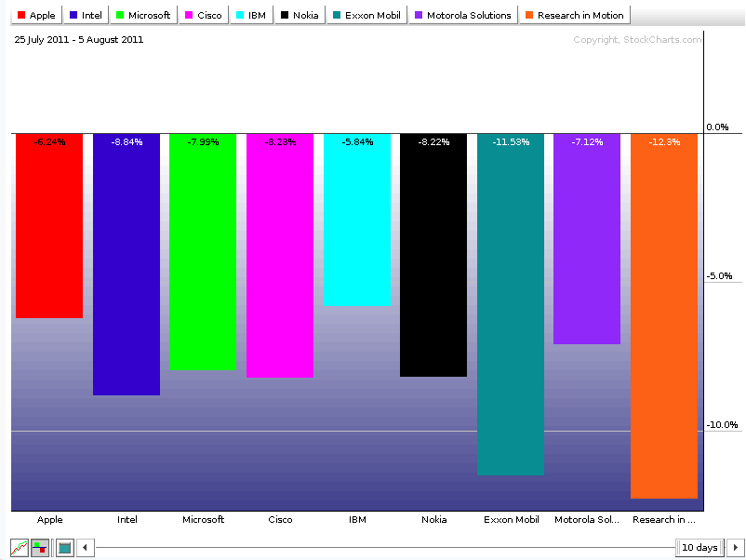This screenshot has height=560, width=746.
Task: Click the green Microsoft bar
Action: [203, 252]
